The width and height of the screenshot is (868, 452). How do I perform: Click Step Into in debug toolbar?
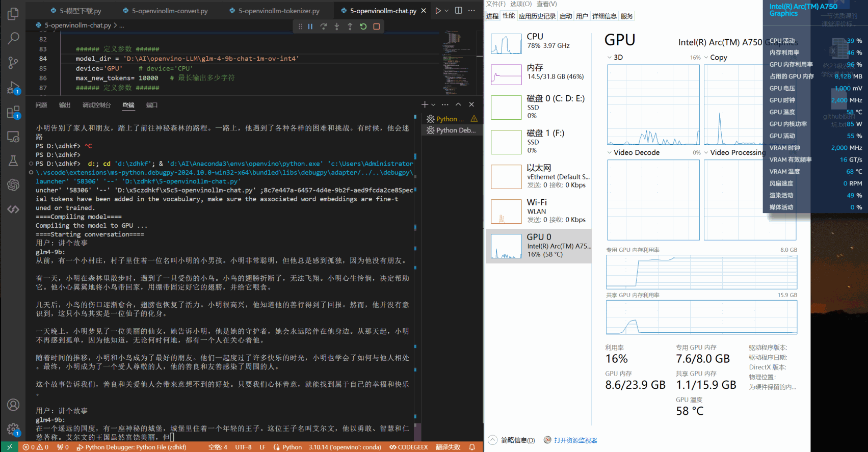337,26
